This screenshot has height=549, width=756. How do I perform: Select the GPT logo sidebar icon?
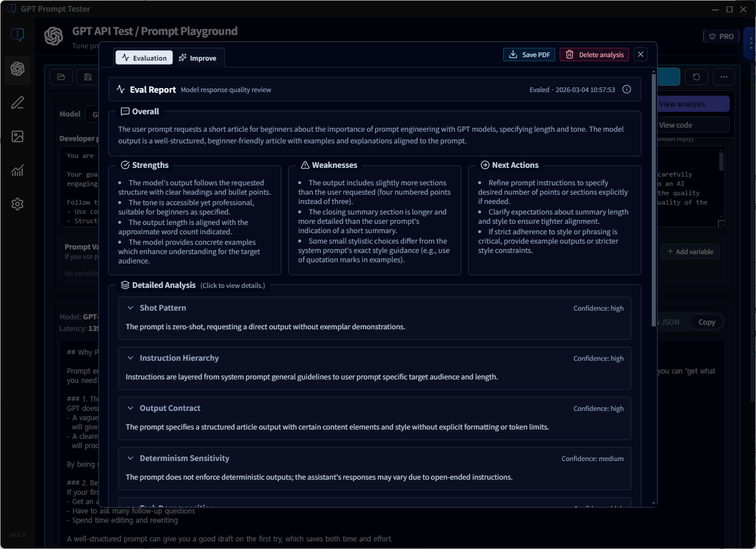(x=17, y=70)
